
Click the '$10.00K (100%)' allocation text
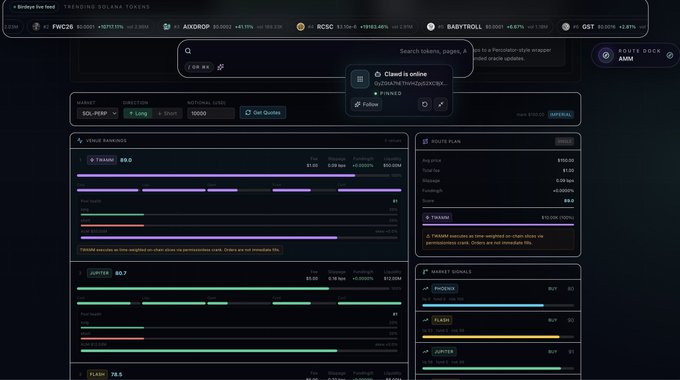click(557, 217)
